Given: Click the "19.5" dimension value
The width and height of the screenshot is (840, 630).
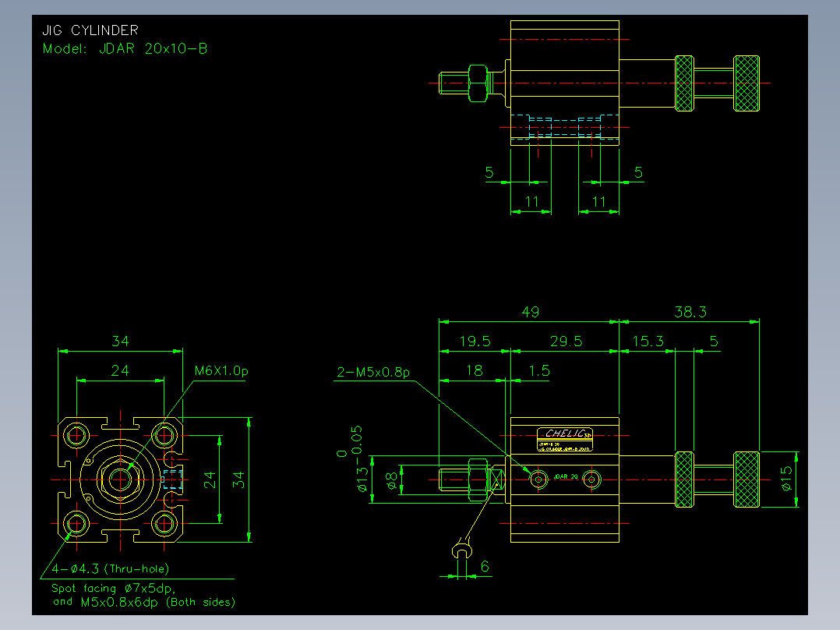Looking at the screenshot, I should (475, 342).
